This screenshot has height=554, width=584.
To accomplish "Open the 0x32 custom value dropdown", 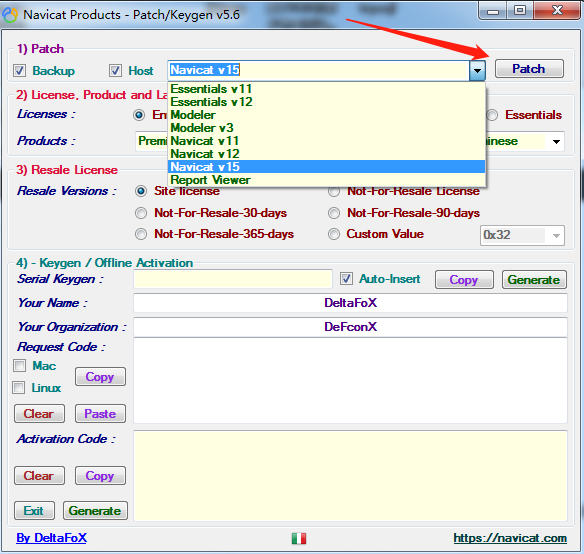I will point(556,235).
